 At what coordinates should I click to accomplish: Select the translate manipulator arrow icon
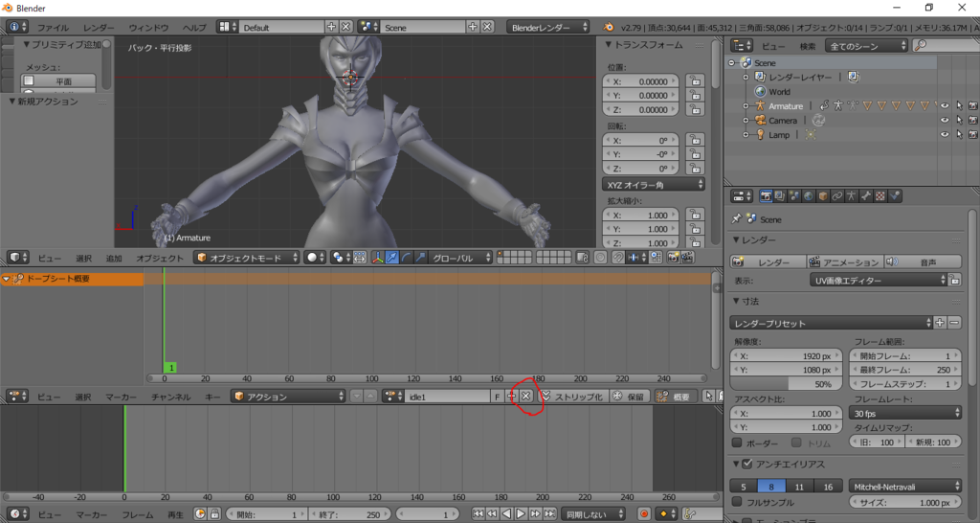(391, 258)
